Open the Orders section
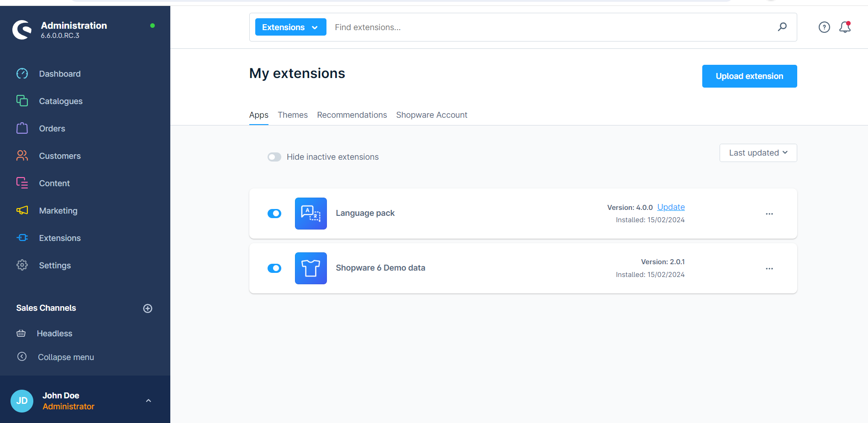The image size is (868, 423). pos(52,128)
